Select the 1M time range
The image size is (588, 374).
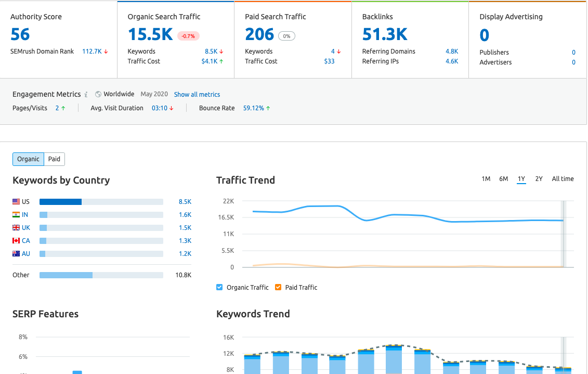pos(486,179)
